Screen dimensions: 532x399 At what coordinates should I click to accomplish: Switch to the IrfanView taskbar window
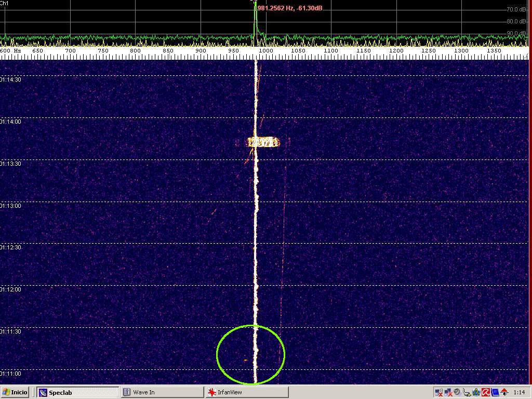[246, 392]
